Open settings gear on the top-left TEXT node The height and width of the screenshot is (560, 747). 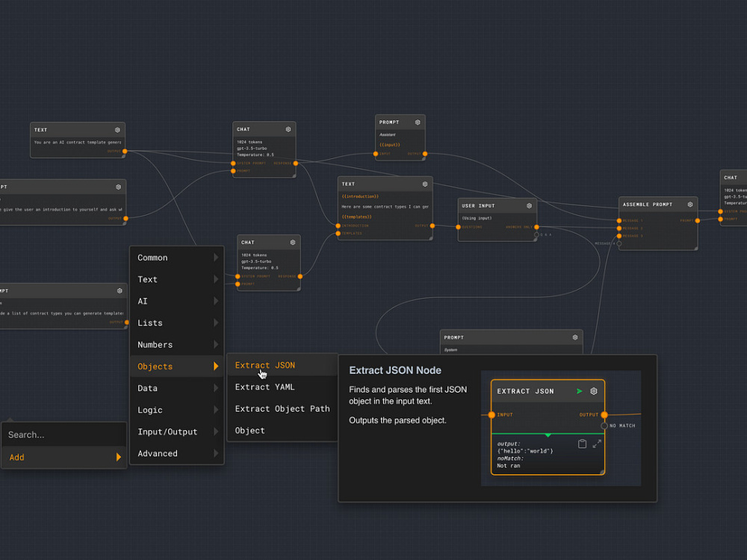(117, 130)
